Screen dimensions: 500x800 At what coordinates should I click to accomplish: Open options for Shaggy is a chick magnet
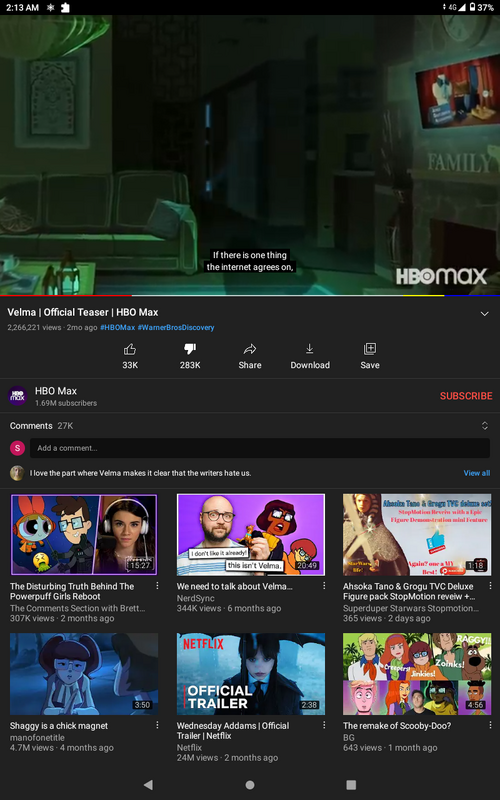click(x=157, y=725)
